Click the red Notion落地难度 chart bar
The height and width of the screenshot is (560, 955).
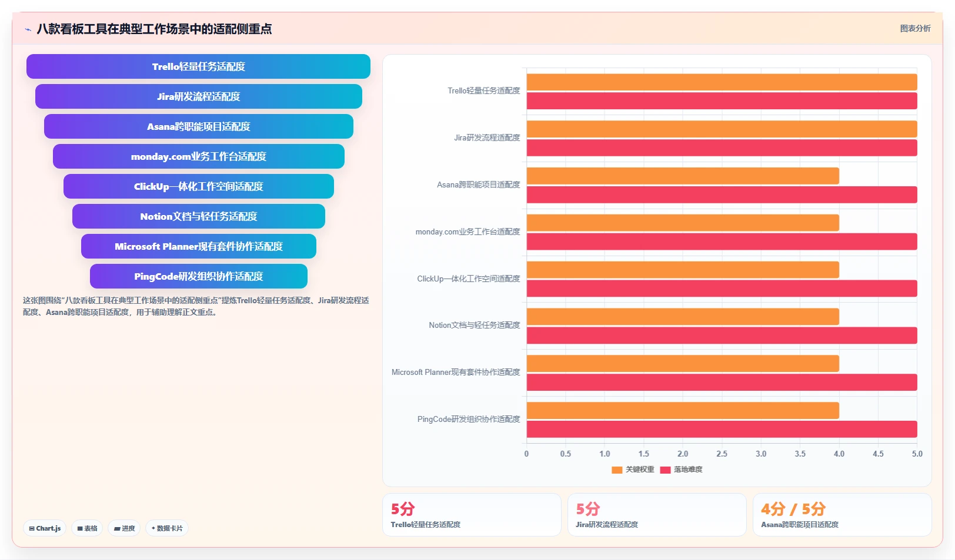[722, 336]
